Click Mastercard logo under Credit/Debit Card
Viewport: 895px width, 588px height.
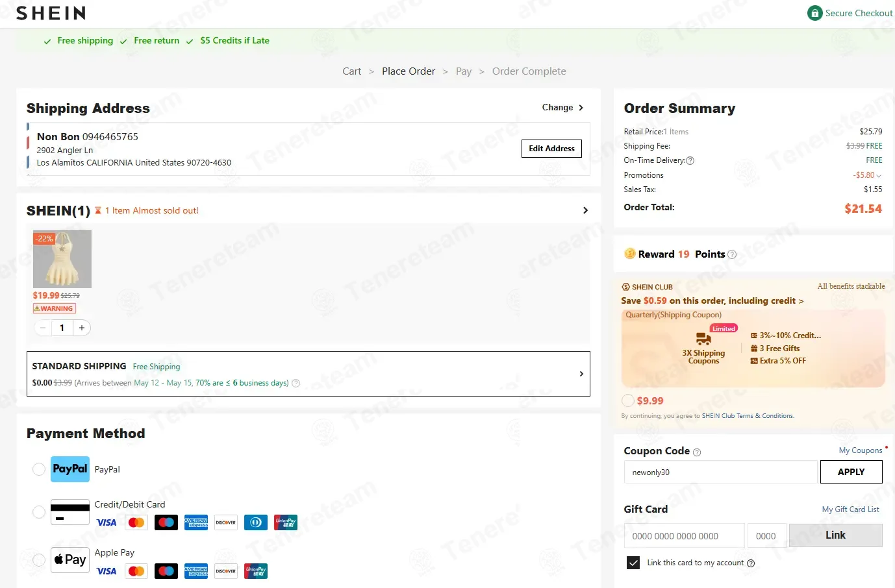point(136,522)
